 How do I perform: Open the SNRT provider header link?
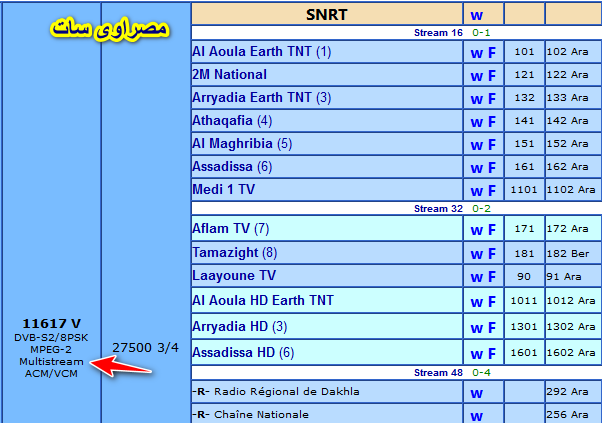(x=326, y=15)
